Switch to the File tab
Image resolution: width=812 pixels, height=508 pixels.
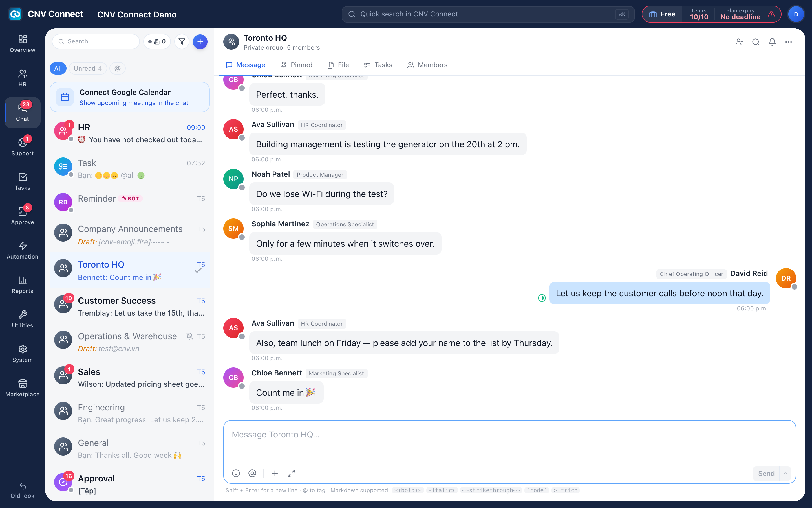[x=338, y=65]
